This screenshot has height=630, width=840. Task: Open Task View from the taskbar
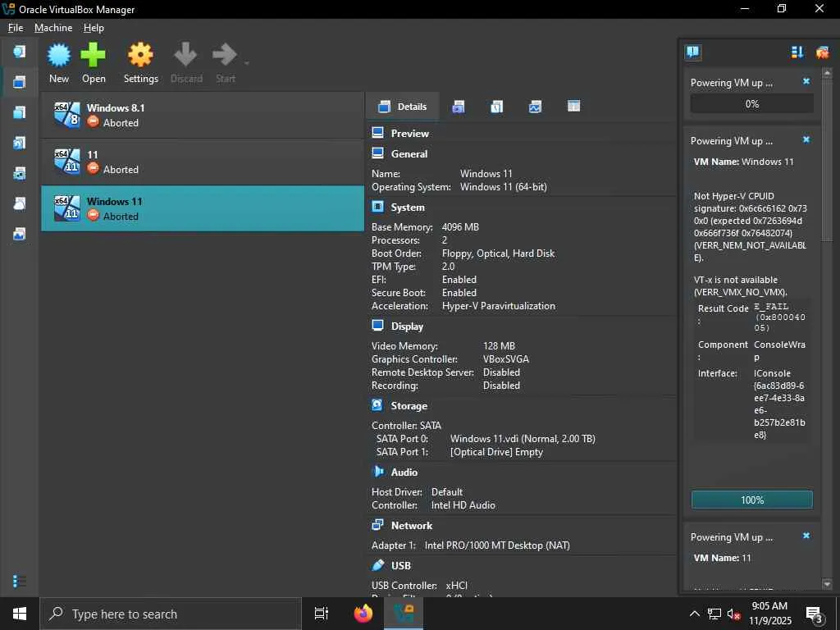tap(322, 614)
